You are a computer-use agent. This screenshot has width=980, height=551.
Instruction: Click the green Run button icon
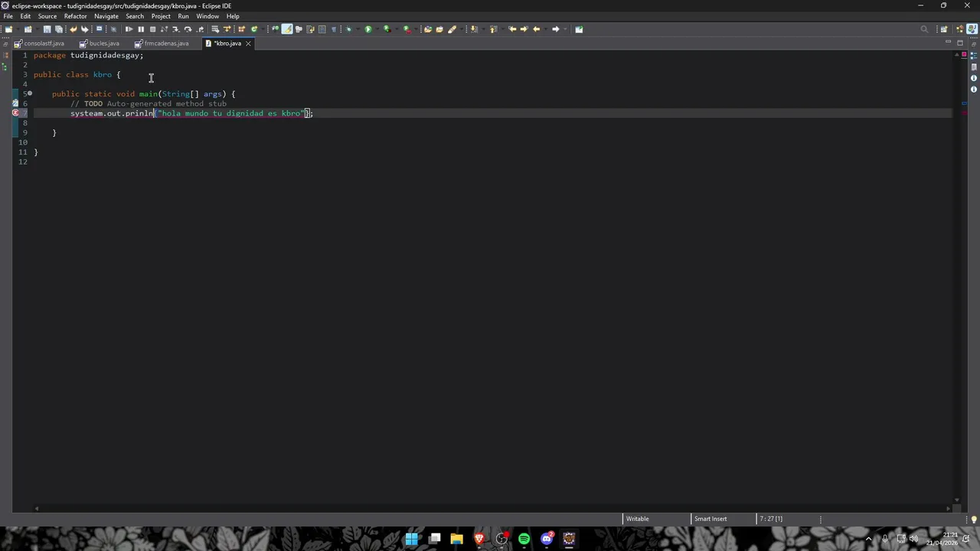coord(368,29)
